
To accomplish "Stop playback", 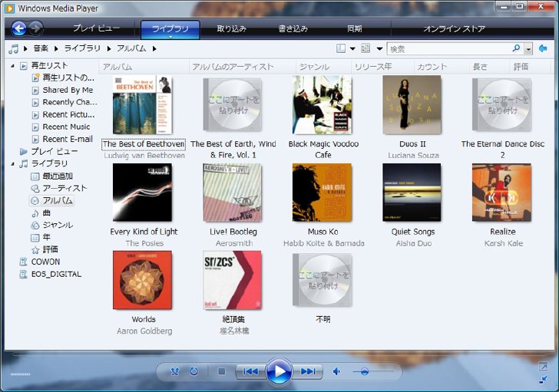I will (x=221, y=372).
